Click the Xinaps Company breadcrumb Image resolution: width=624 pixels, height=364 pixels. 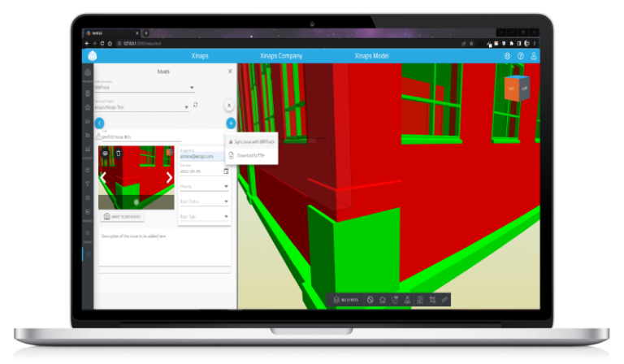point(281,56)
